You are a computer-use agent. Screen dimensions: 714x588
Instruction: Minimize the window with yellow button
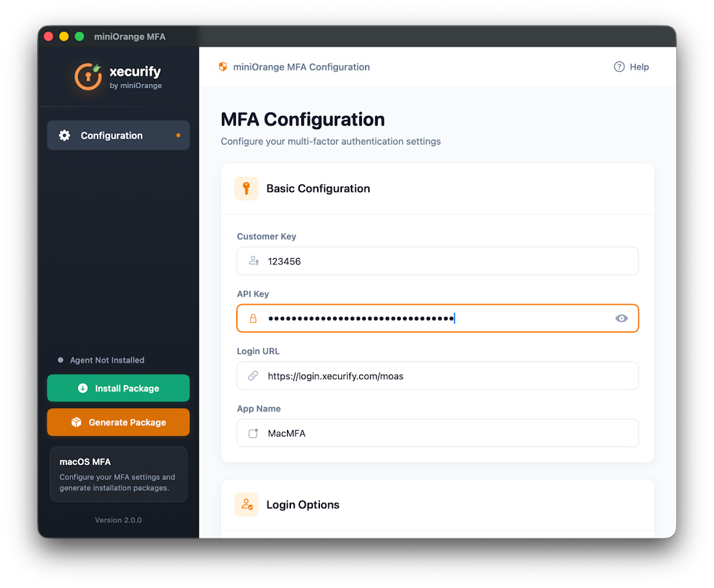(x=64, y=36)
